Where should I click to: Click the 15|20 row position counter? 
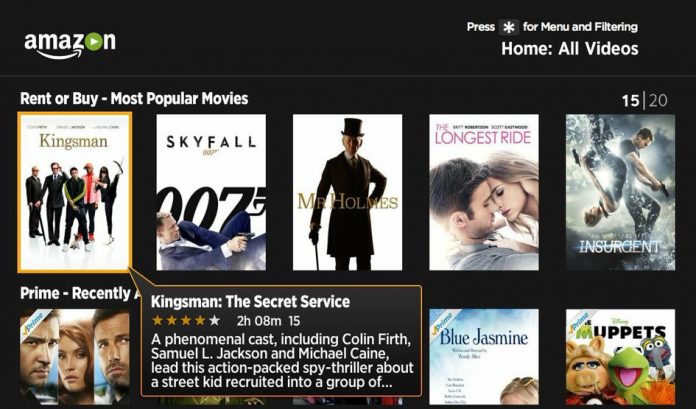point(645,101)
